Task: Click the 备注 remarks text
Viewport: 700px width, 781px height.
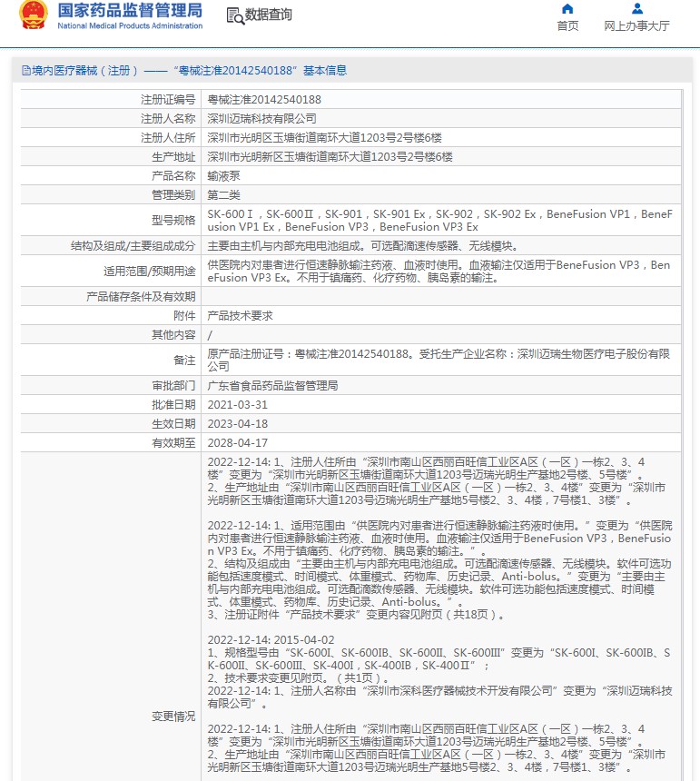Action: tap(439, 361)
